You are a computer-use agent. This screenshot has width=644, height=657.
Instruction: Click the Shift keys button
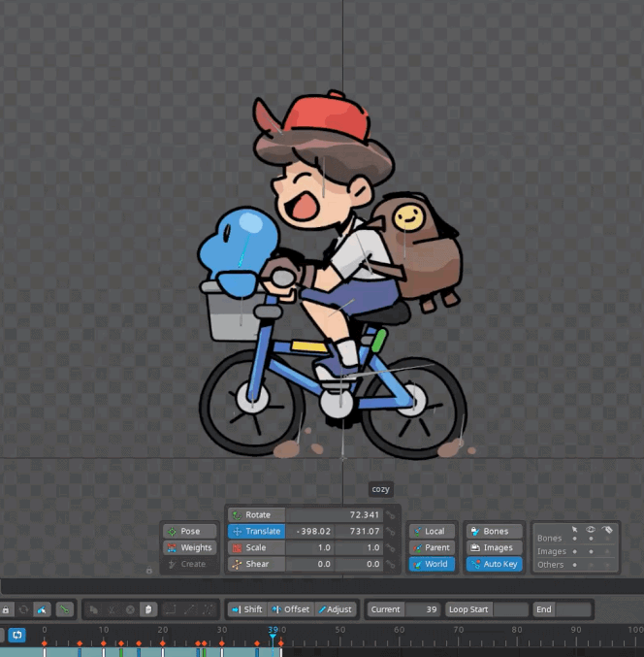(x=246, y=609)
